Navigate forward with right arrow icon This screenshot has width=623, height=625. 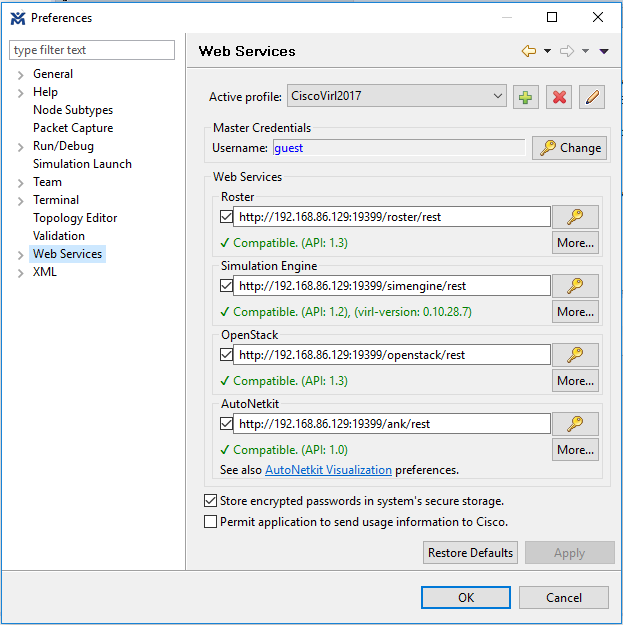pos(567,51)
